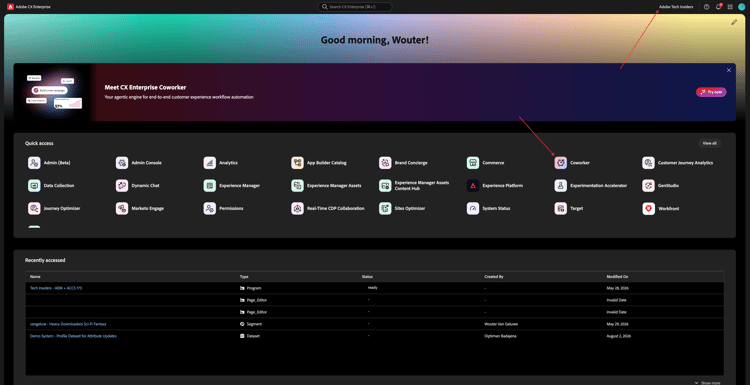750x385 pixels.
Task: Open the Admin (Beta) app icon
Action: [34, 163]
